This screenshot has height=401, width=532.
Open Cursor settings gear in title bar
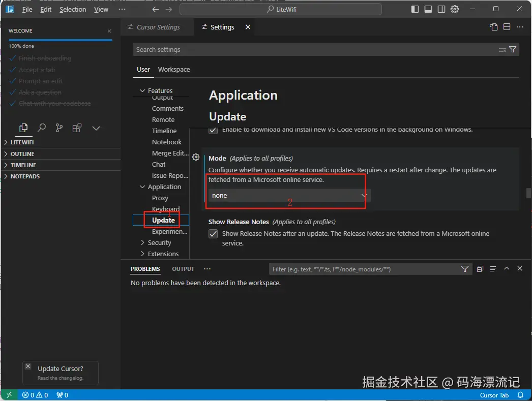pyautogui.click(x=455, y=9)
